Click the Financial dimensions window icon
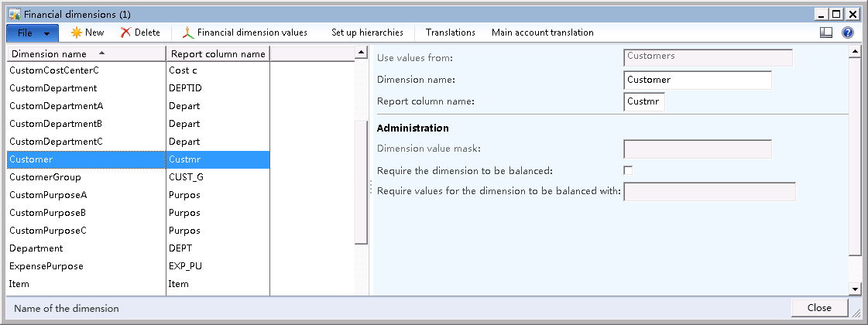The height and width of the screenshot is (325, 868). (x=15, y=15)
